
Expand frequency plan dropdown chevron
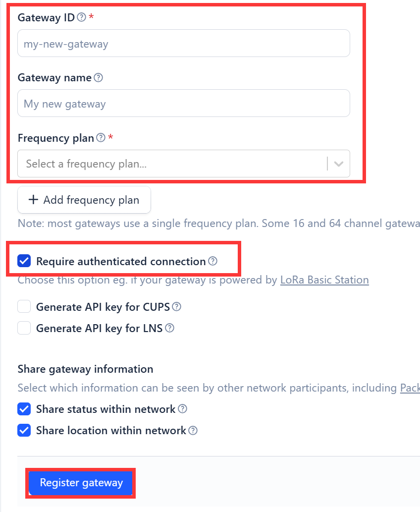point(339,164)
